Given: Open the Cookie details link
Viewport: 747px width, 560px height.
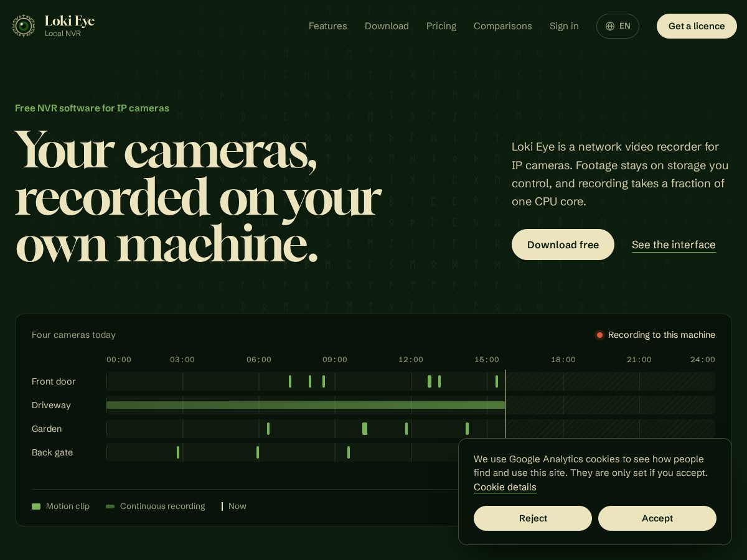Looking at the screenshot, I should [505, 487].
